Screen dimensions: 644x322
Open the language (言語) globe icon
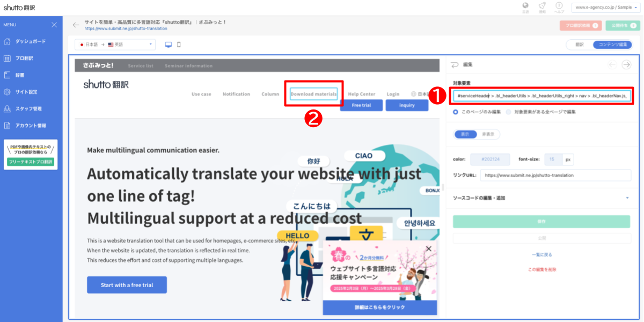(525, 5)
